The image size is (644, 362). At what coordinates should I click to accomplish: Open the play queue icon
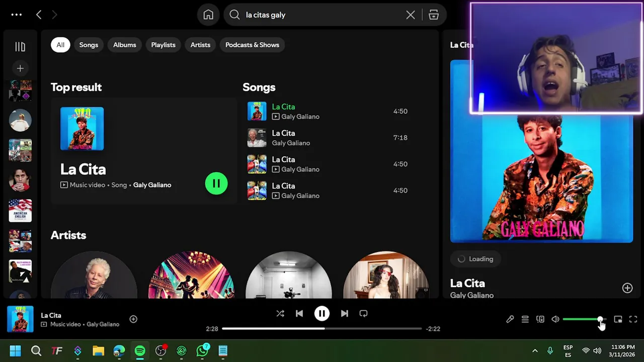[525, 319]
